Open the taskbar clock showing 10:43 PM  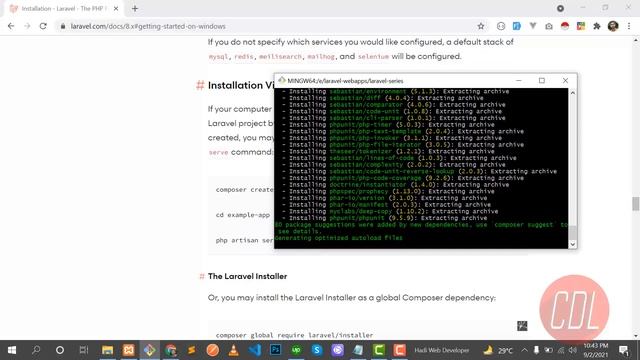click(x=596, y=350)
